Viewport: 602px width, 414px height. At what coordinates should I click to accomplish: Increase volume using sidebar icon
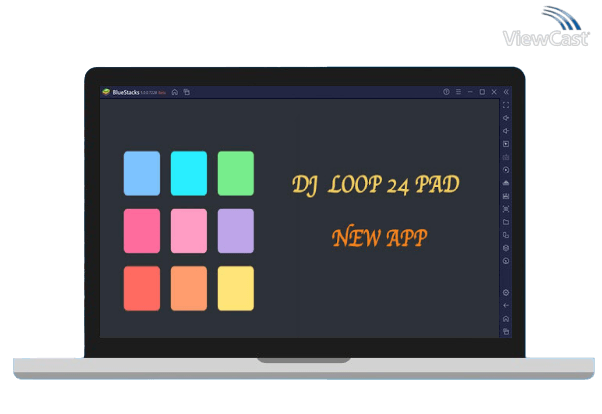[506, 118]
